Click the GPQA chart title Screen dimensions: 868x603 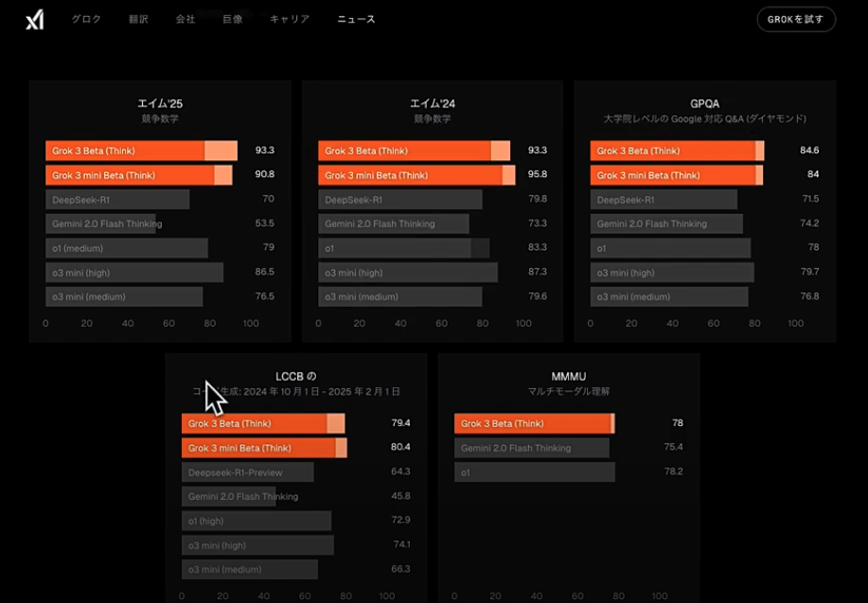coord(704,103)
